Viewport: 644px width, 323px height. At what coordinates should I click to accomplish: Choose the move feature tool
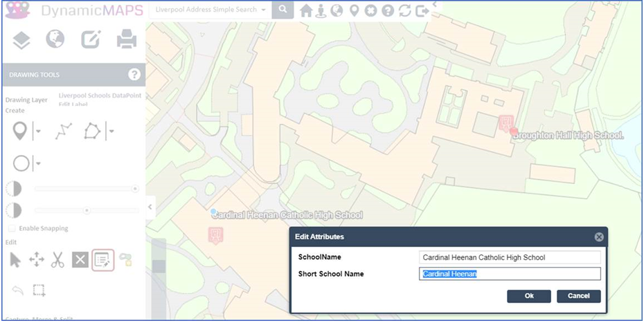click(37, 260)
